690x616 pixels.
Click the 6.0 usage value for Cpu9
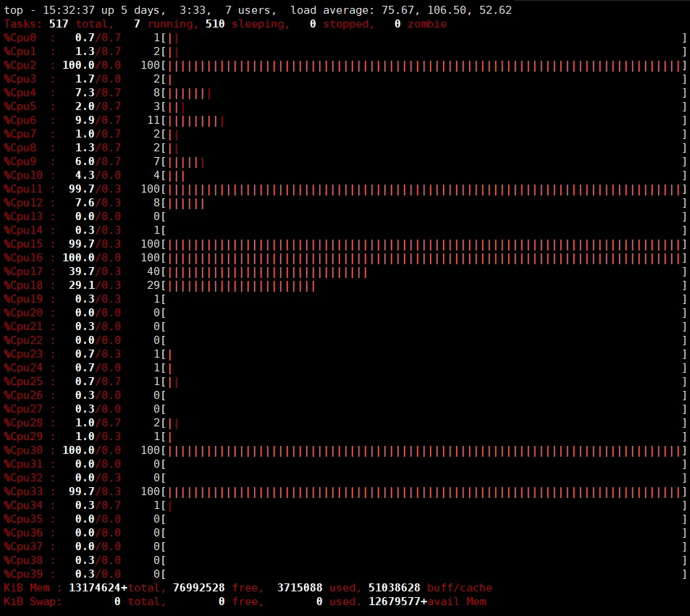(85, 161)
